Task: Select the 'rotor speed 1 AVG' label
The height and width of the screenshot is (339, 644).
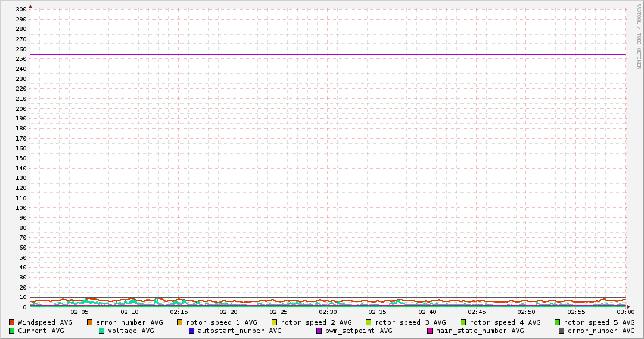Action: pyautogui.click(x=222, y=322)
